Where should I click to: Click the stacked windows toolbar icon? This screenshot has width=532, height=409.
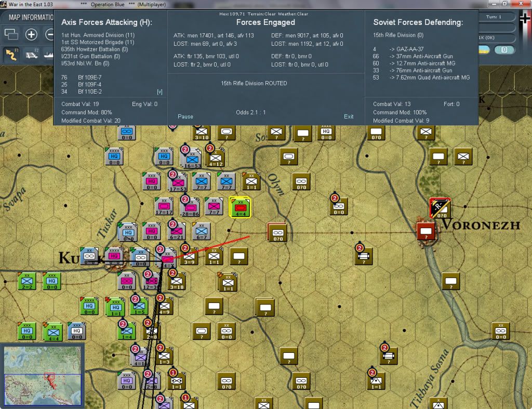pos(11,34)
